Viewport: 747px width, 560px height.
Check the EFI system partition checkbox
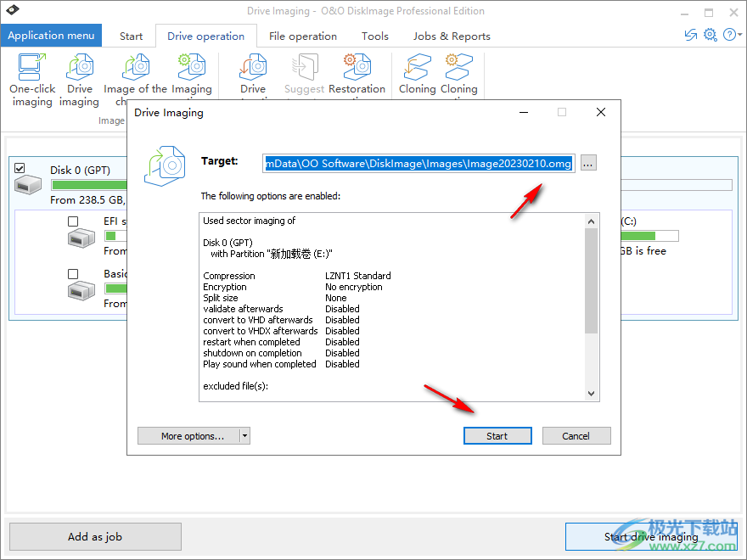coord(73,221)
